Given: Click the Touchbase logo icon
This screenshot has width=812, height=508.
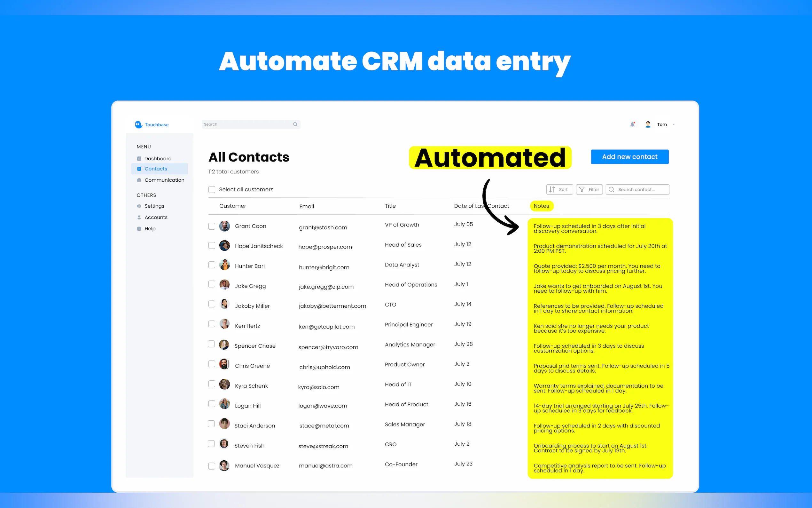Looking at the screenshot, I should 139,125.
